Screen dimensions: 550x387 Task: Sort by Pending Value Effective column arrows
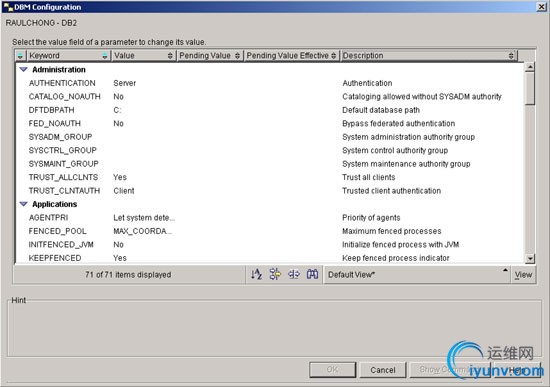tap(334, 55)
